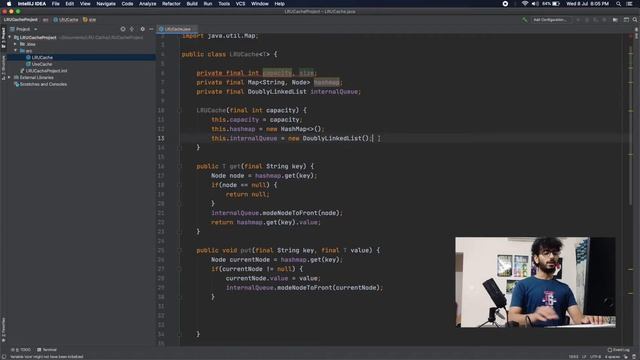Open the Tools menu
Viewport: 640px width, 360px height.
click(x=224, y=4)
